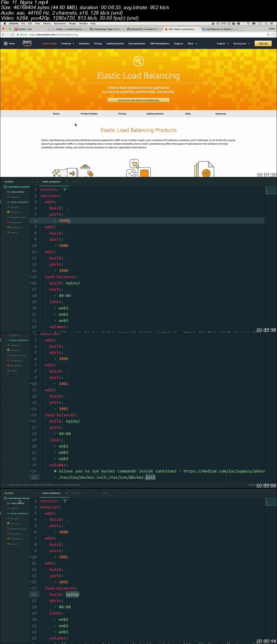Image resolution: width=277 pixels, height=644 pixels.
Task: Click the .gitignore git icon in the 00:03:56 frame
Action: point(8,335)
